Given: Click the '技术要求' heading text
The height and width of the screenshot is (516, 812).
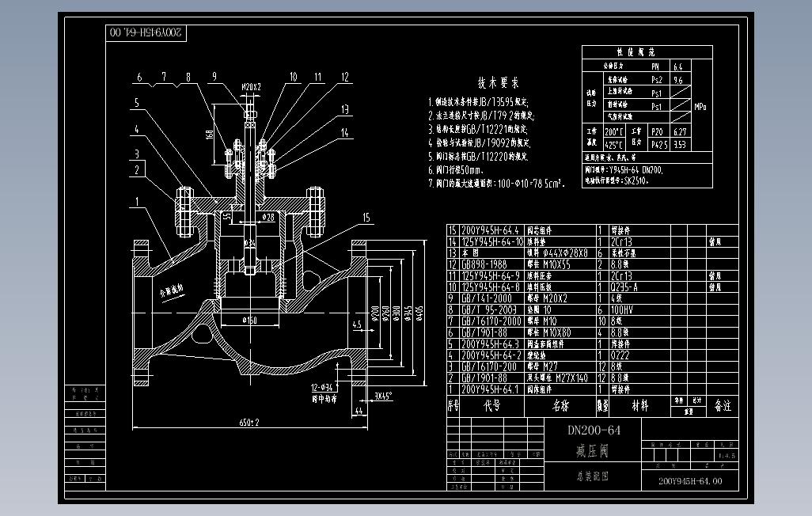Looking at the screenshot, I should 498,83.
